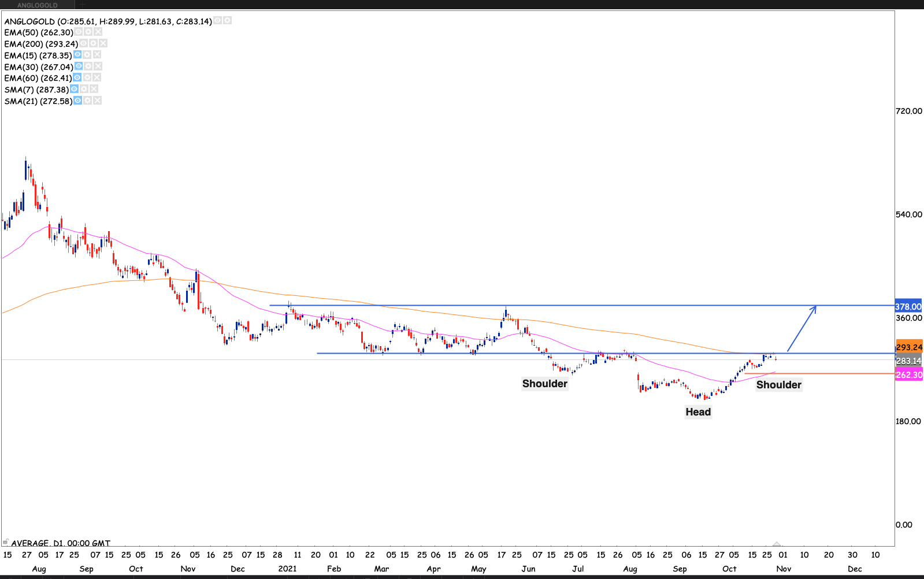
Task: Remove the EMA(15) indicator with X
Action: [97, 55]
